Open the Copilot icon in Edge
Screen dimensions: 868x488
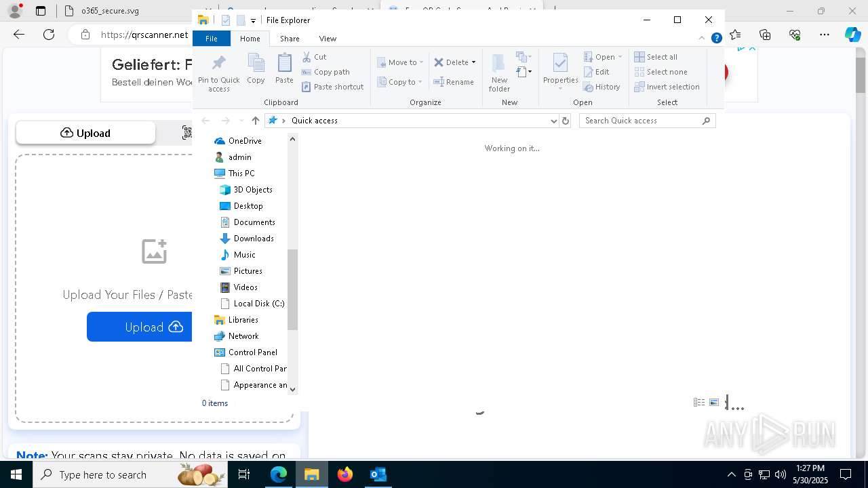[x=852, y=35]
